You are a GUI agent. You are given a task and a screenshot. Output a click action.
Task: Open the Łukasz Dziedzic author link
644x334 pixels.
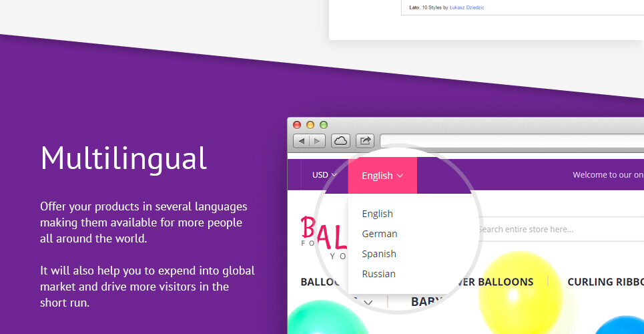466,7
